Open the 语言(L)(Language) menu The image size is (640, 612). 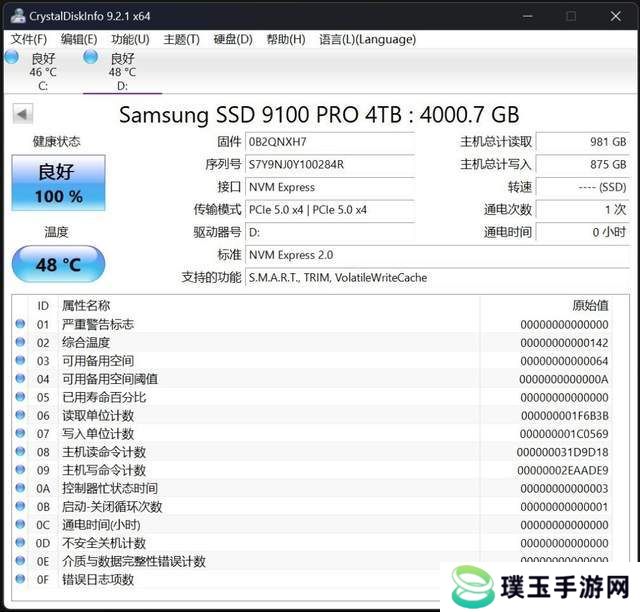(367, 40)
